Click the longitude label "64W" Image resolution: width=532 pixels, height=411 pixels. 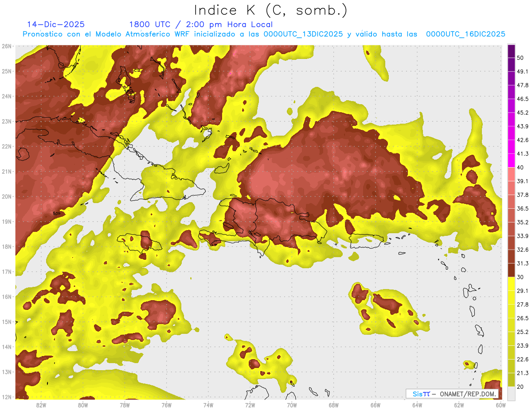coord(417,405)
